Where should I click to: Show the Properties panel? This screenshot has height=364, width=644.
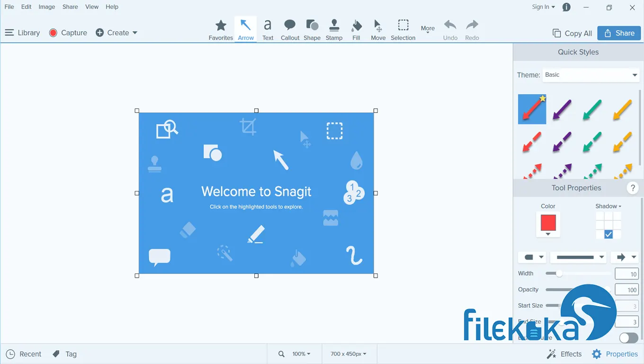click(x=615, y=354)
